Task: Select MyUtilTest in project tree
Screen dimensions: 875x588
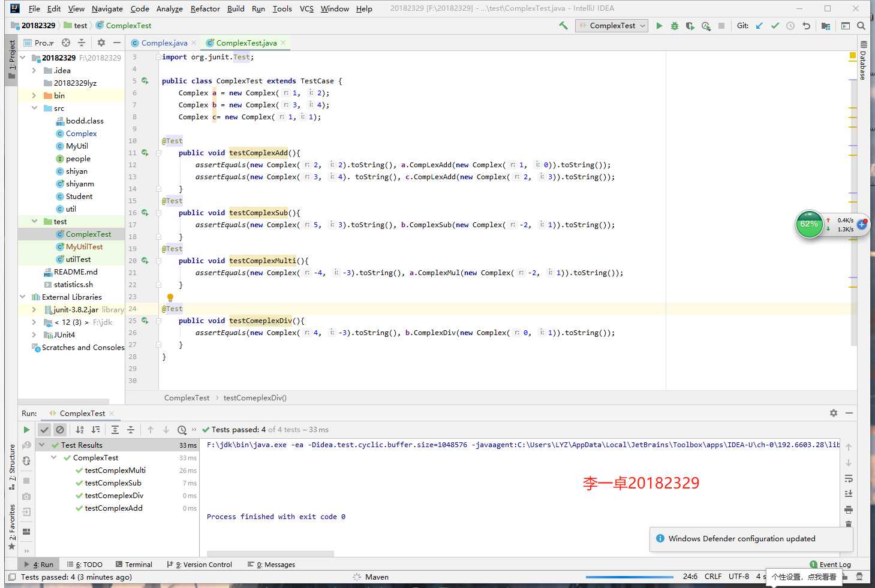Action: point(84,246)
